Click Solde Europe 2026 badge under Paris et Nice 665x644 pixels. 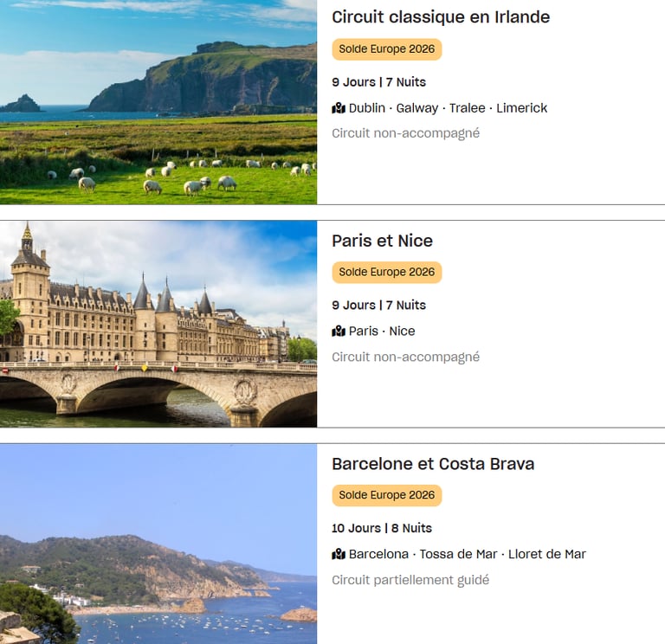386,273
